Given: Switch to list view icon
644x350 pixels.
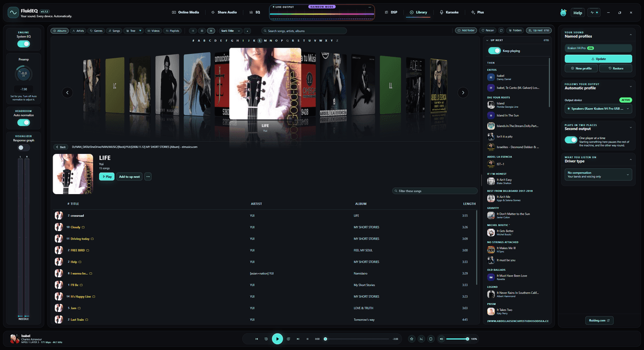Looking at the screenshot, I should click(193, 31).
